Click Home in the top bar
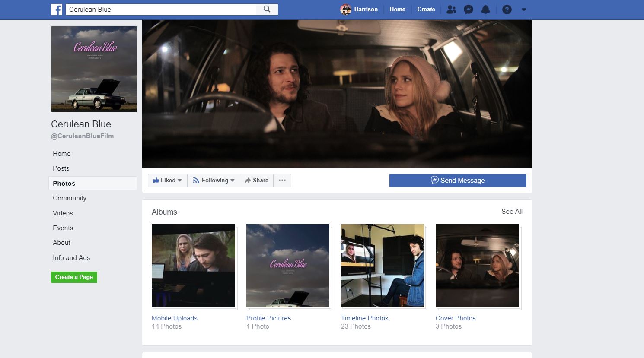 pyautogui.click(x=397, y=9)
